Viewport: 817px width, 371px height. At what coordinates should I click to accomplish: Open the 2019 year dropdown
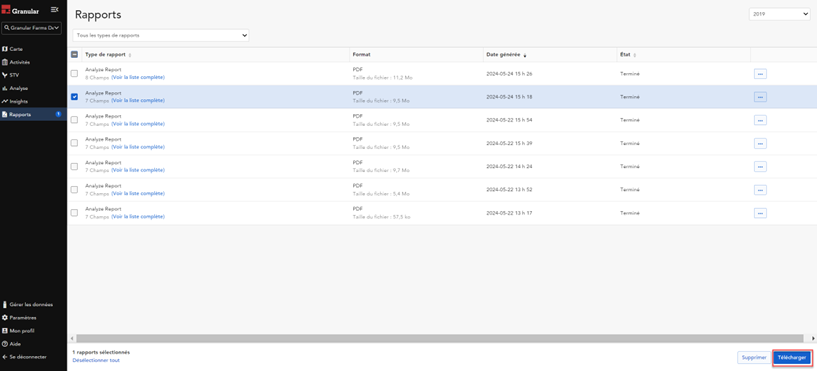[779, 15]
